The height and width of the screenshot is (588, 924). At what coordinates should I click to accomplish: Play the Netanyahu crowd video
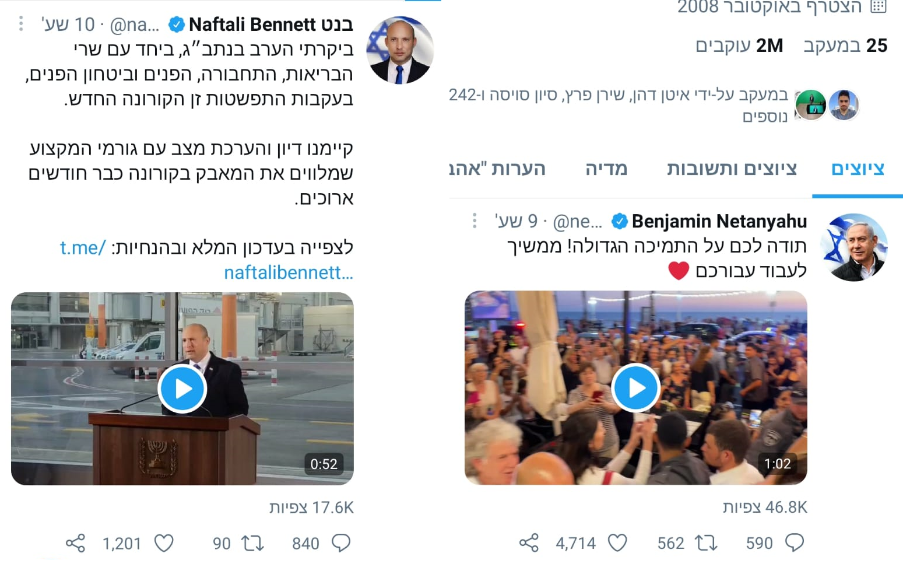coord(635,388)
